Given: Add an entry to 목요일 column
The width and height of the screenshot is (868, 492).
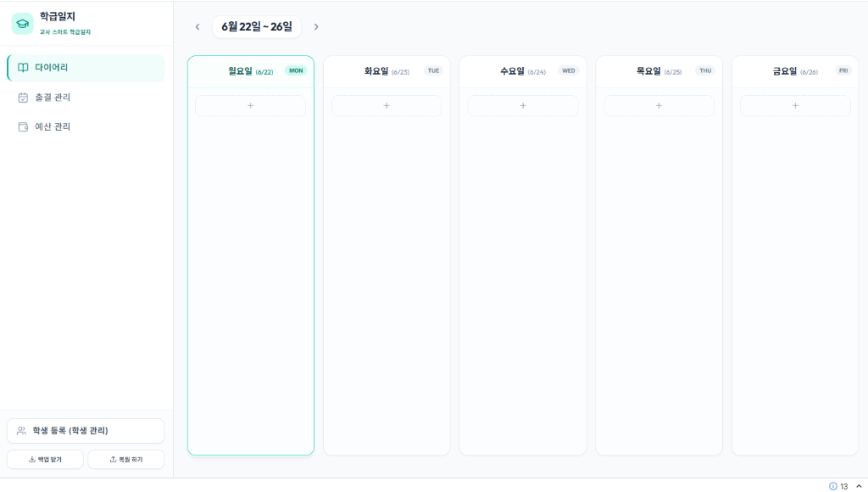Looking at the screenshot, I should pos(659,106).
